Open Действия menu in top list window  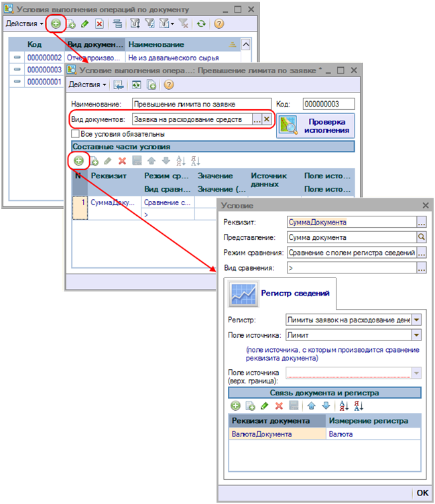(25, 23)
